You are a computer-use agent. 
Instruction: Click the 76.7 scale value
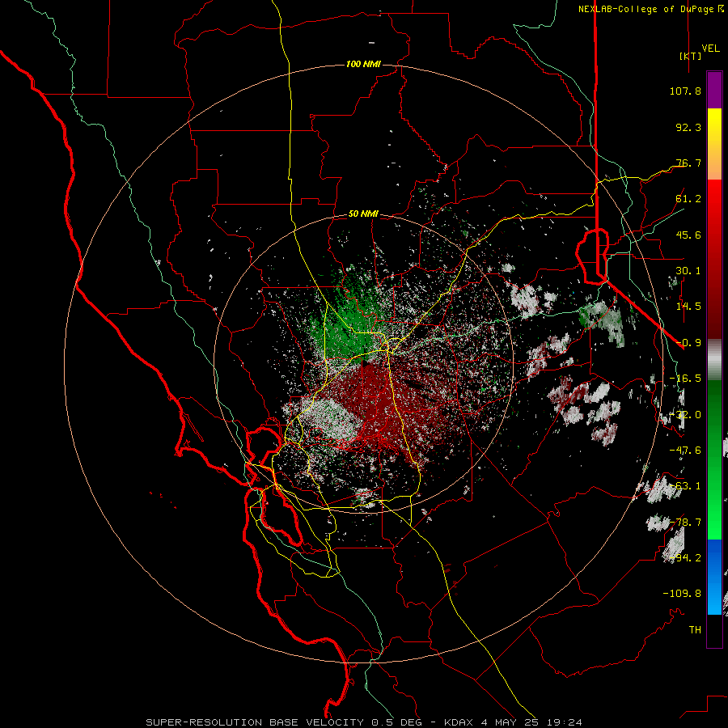click(688, 163)
